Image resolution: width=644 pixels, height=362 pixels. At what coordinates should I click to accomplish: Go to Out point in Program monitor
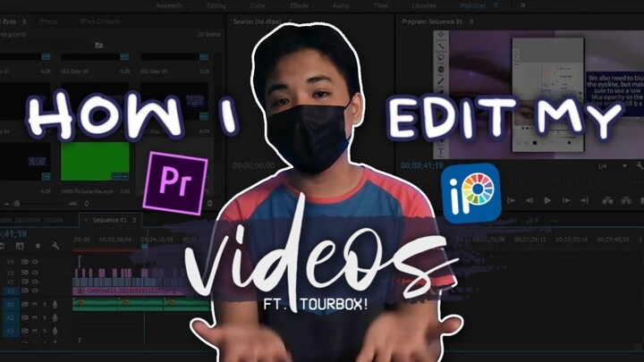(x=585, y=200)
